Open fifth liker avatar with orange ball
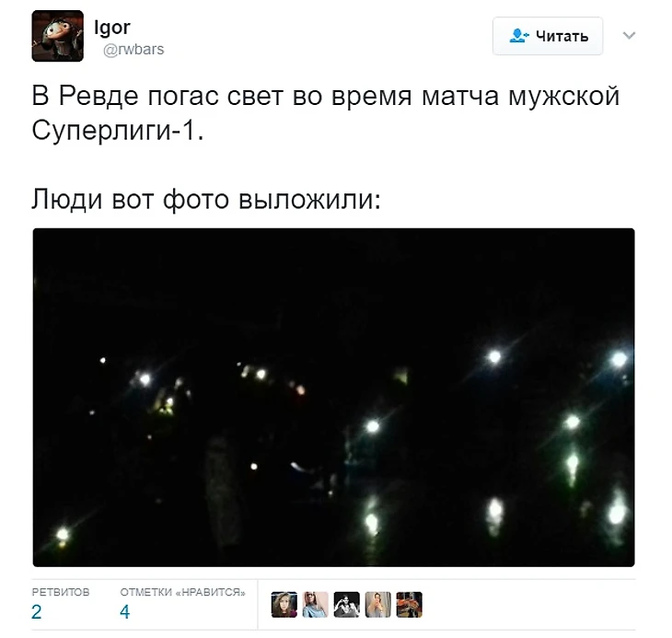Viewport: 672px width, 638px height. point(410,605)
